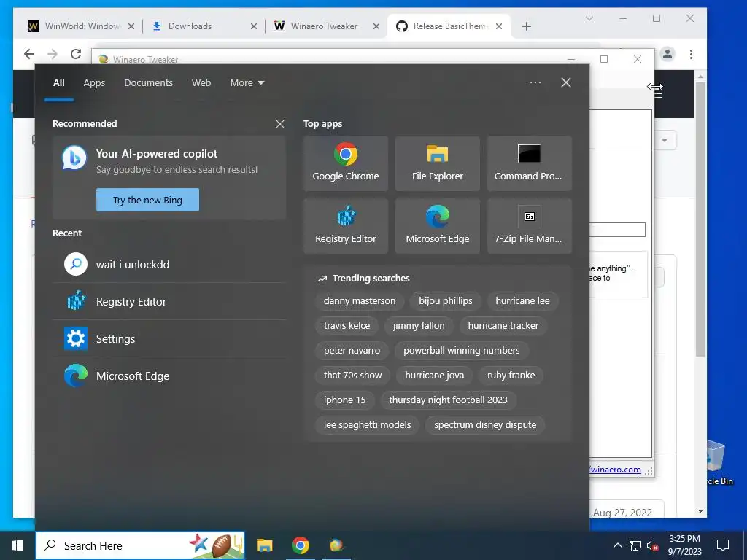
Task: Open Chrome tab search chevron
Action: [589, 18]
